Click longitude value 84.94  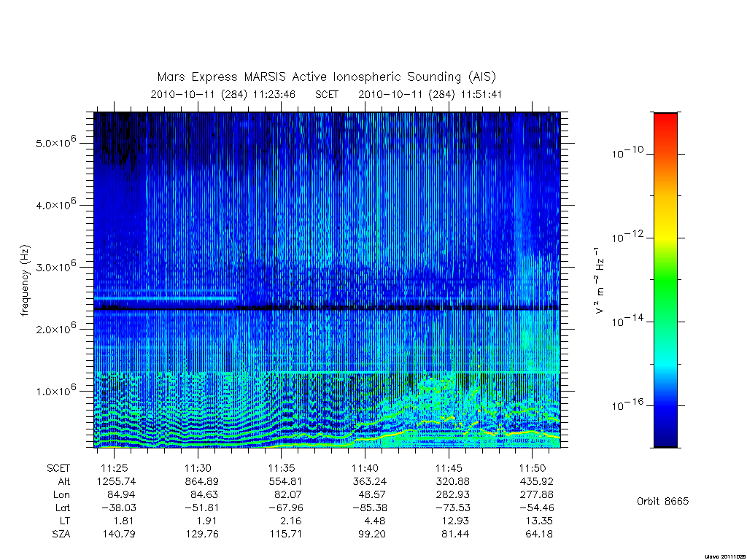coord(121,495)
